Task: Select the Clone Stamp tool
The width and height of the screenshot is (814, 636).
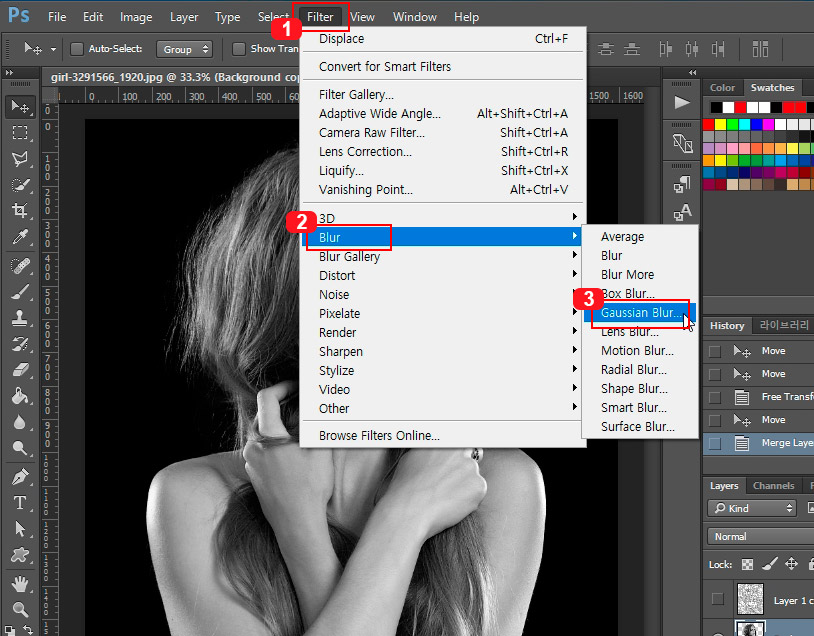Action: (x=20, y=318)
